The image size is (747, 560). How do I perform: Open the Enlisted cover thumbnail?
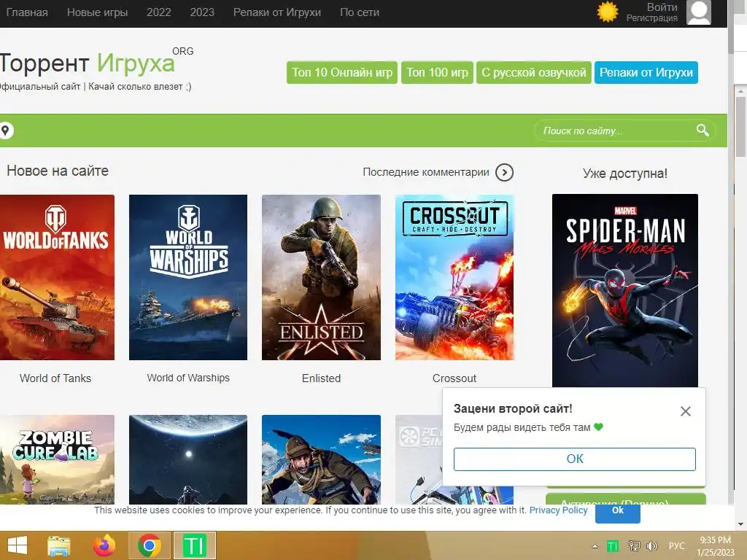tap(321, 277)
